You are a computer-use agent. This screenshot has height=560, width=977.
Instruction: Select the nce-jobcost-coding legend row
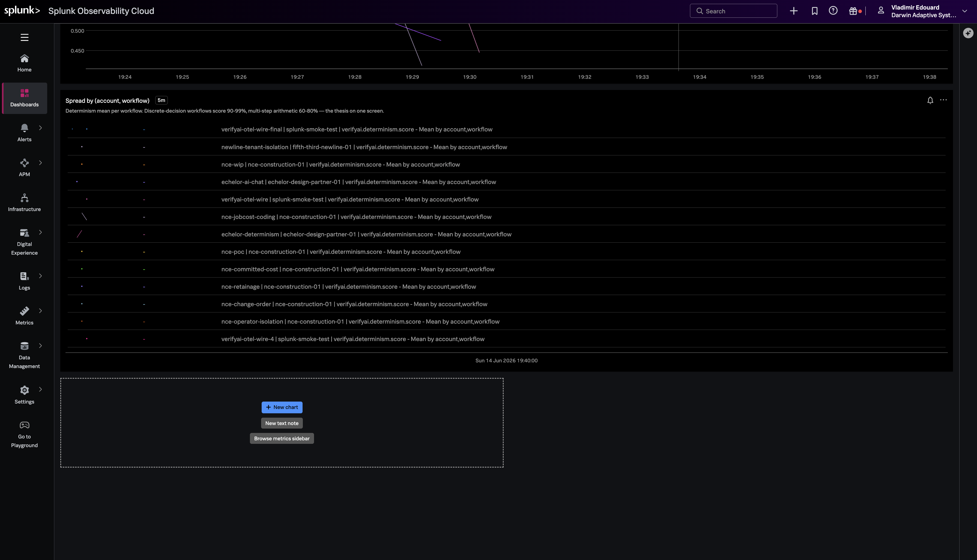[x=506, y=216]
